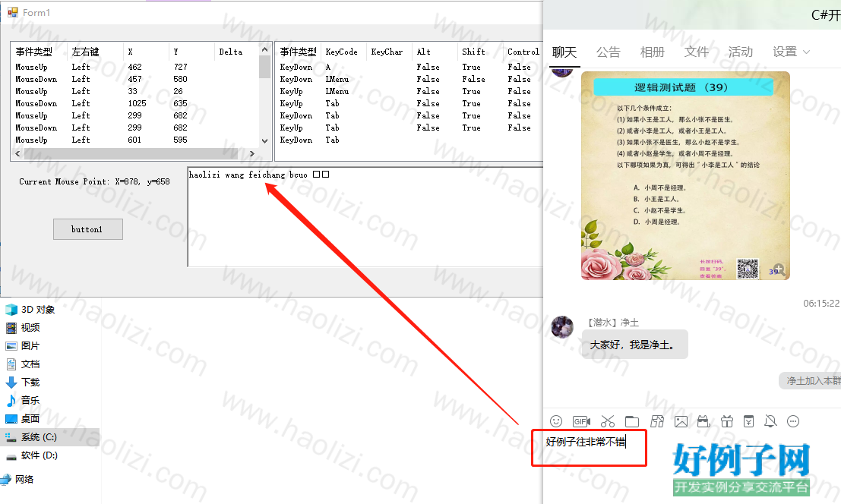Toggle the muted bell notification icon

(770, 421)
